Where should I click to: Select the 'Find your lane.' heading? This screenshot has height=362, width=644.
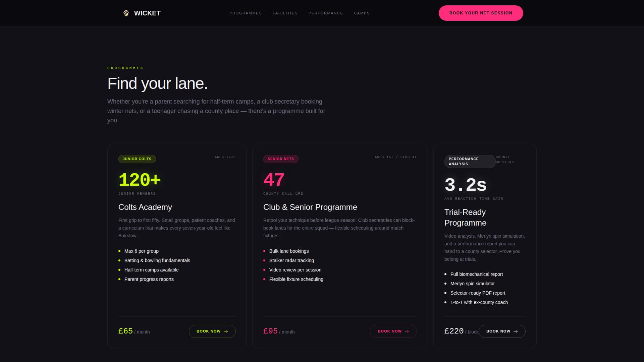coord(157,83)
